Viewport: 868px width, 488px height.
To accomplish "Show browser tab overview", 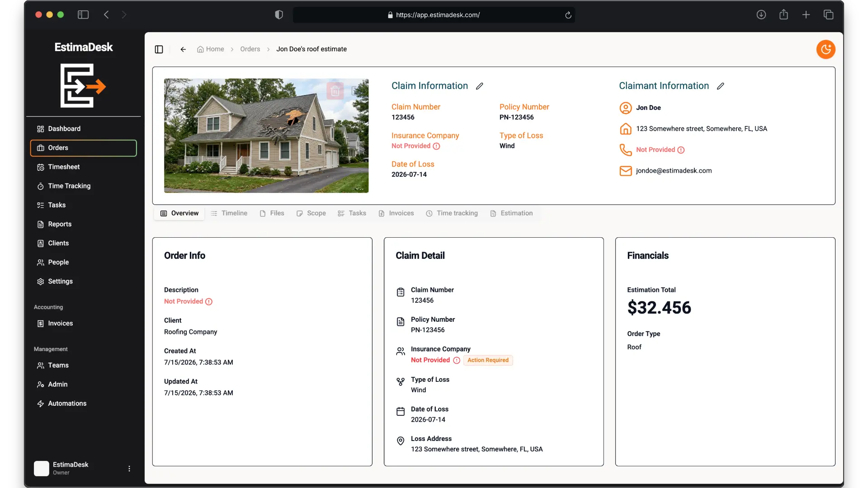I will tap(828, 15).
